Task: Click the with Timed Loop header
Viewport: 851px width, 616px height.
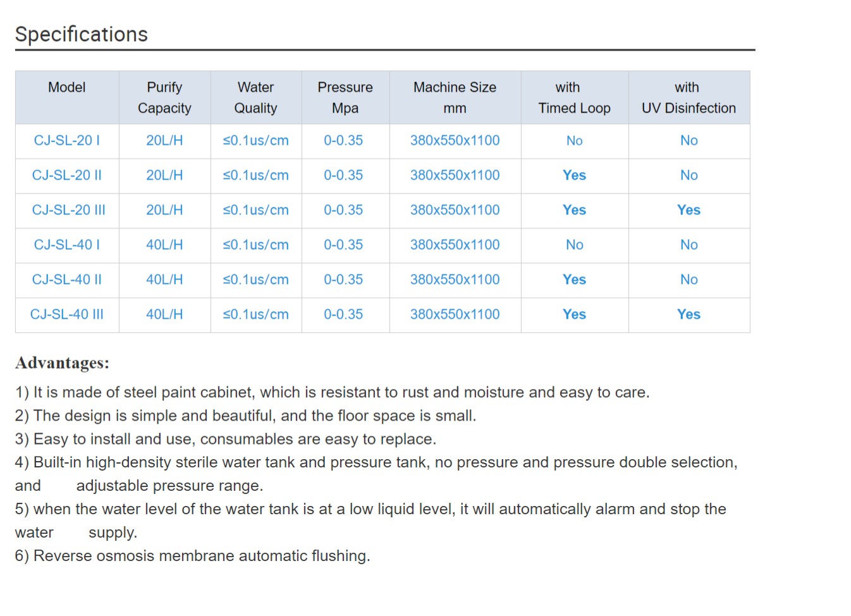Action: point(575,97)
